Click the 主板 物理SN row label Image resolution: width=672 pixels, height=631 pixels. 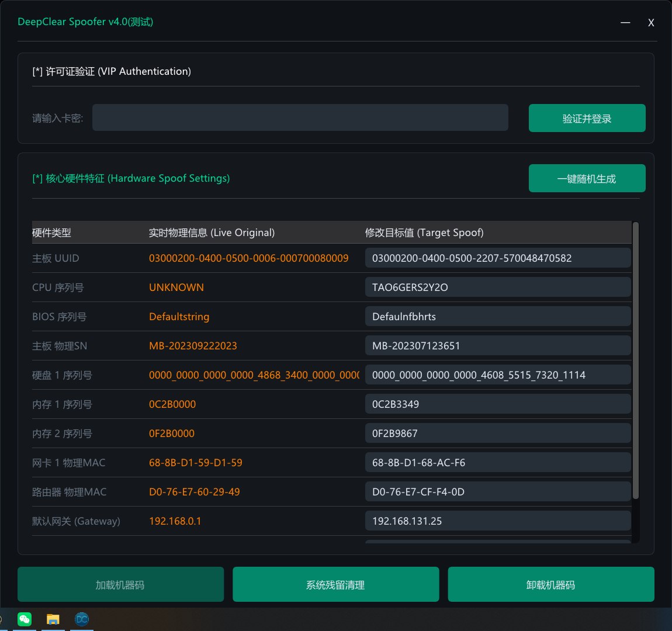[x=60, y=346]
